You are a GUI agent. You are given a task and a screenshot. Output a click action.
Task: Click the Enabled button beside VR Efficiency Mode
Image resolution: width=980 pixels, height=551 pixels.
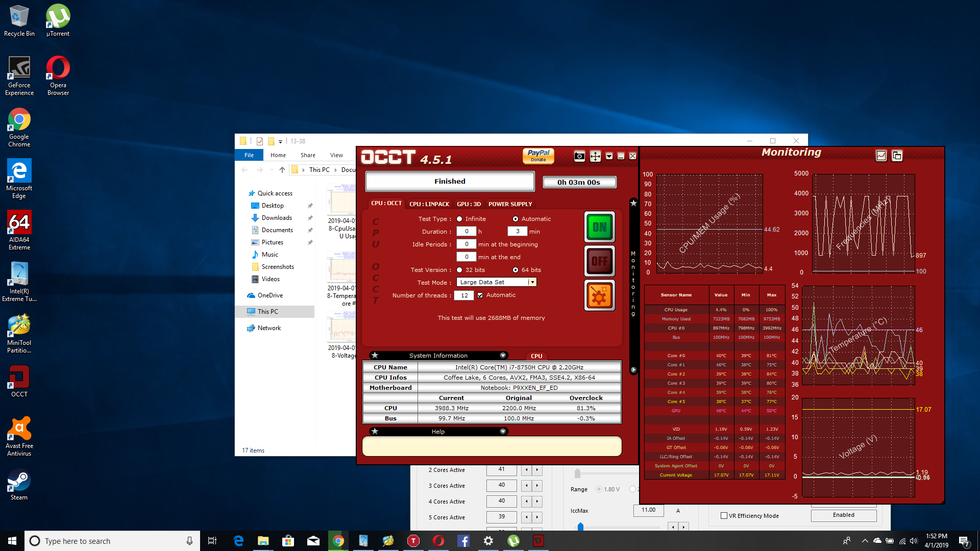(x=844, y=515)
